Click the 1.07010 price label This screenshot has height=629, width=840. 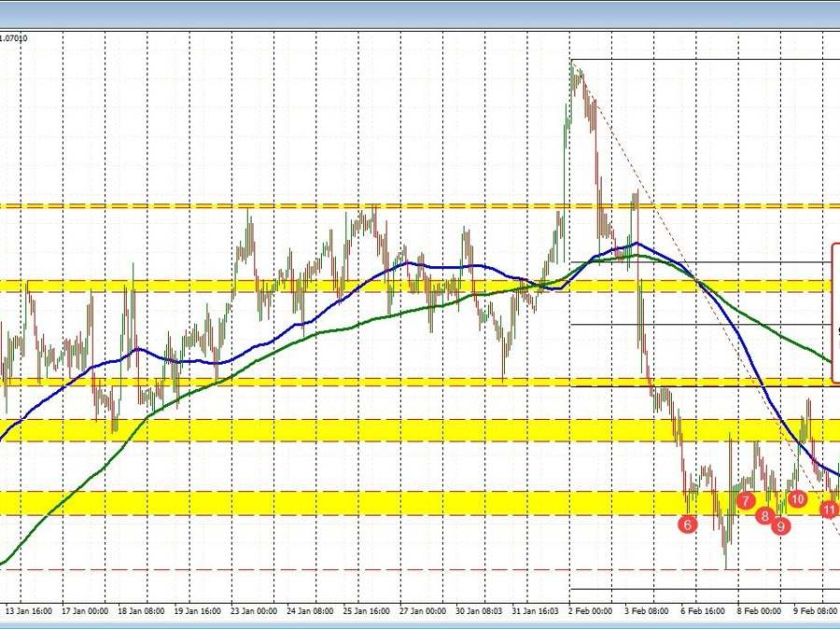tap(14, 38)
